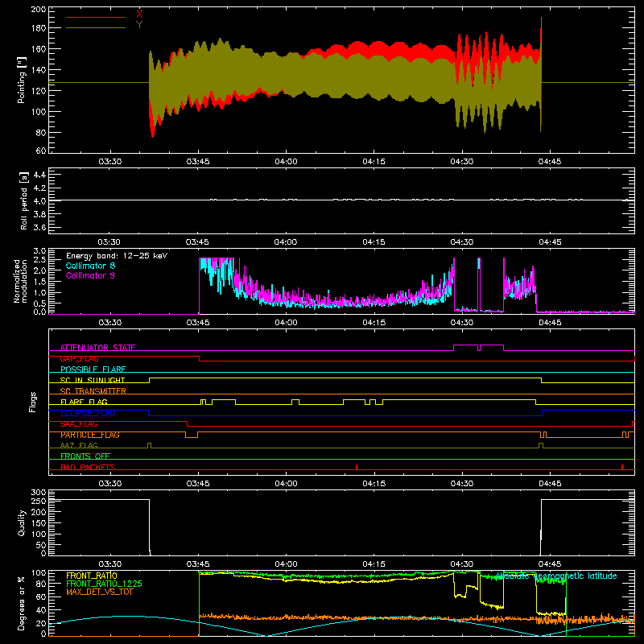Click the FRONT_RATIO legend entry

92,576
